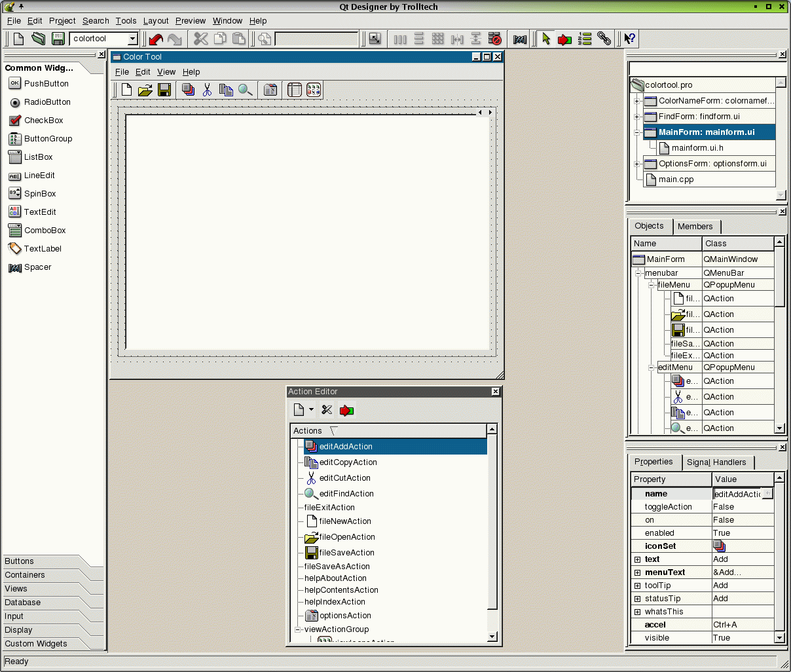The height and width of the screenshot is (672, 791).
Task: Select PushButton widget from Common Widgets
Action: pos(46,84)
